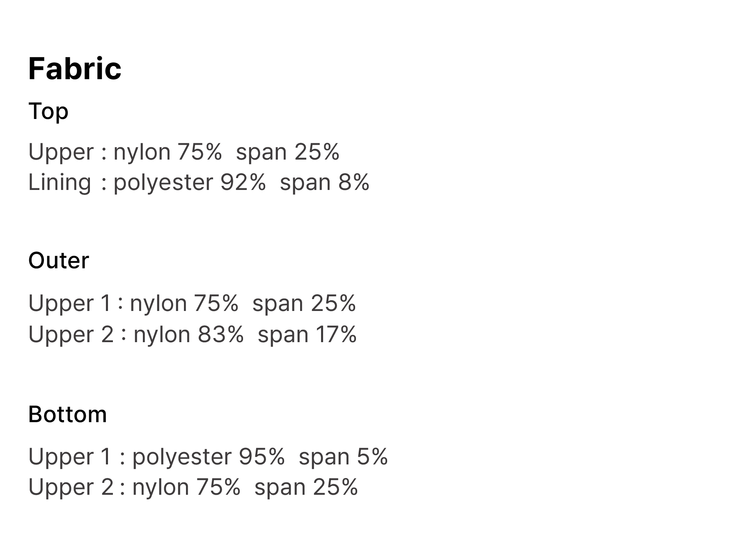Image resolution: width=739 pixels, height=560 pixels.
Task: Click the Fabric heading
Action: pos(75,69)
